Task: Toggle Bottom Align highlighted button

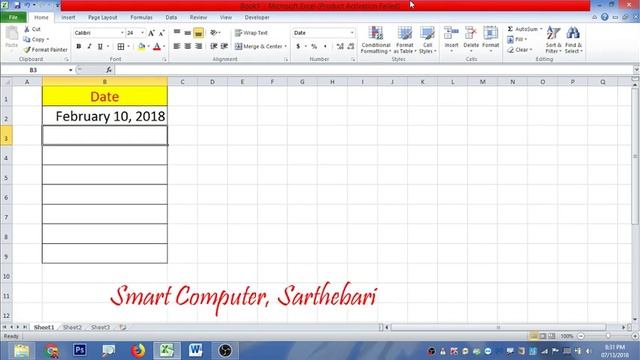Action: [198, 33]
